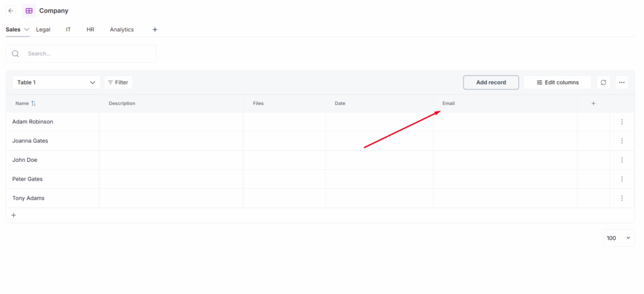Image resolution: width=644 pixels, height=294 pixels.
Task: Sort by Name column sort icon
Action: (34, 103)
